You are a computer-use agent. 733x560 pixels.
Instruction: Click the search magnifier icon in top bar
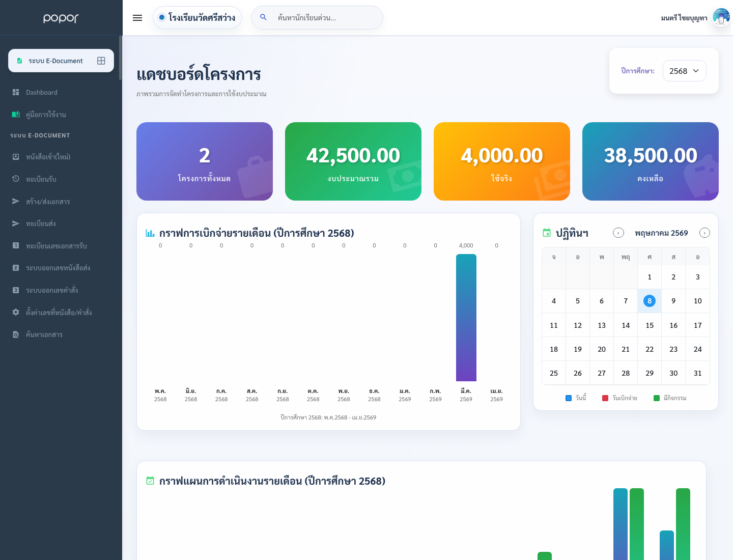tap(263, 17)
